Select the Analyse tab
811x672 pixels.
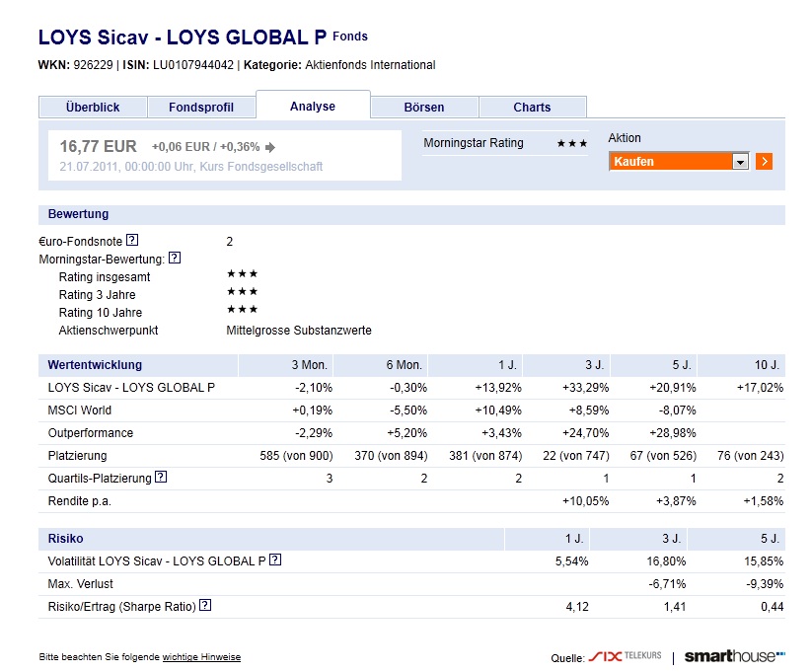313,106
